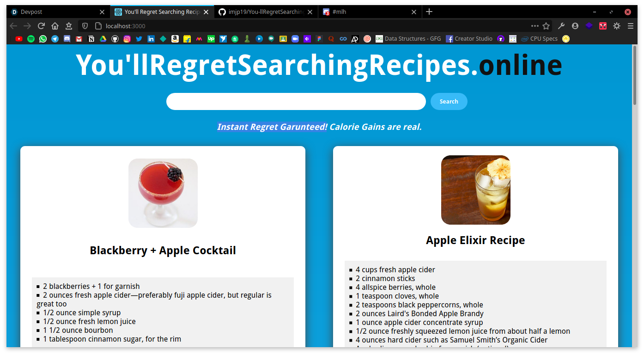
Task: Open the Myntra bookmark
Action: coord(199,39)
